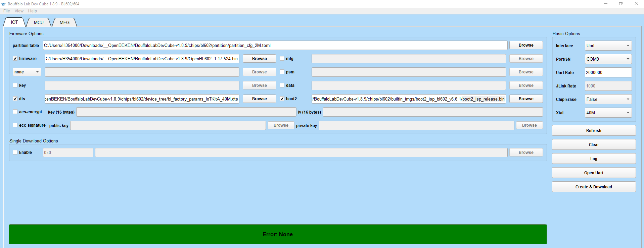This screenshot has width=644, height=248.
Task: Click the Open Uart button
Action: pyautogui.click(x=594, y=173)
